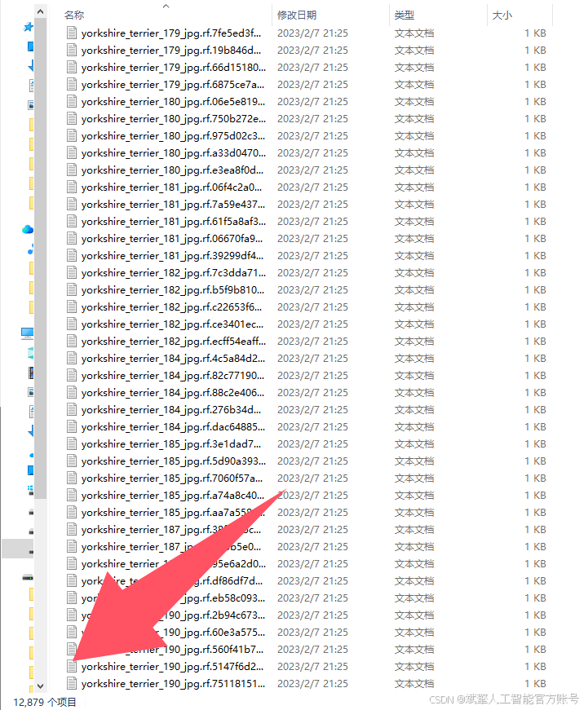The height and width of the screenshot is (710, 588).
Task: Click the file icon beside 181_jpg.rf.06f4c2a0
Action: [72, 187]
